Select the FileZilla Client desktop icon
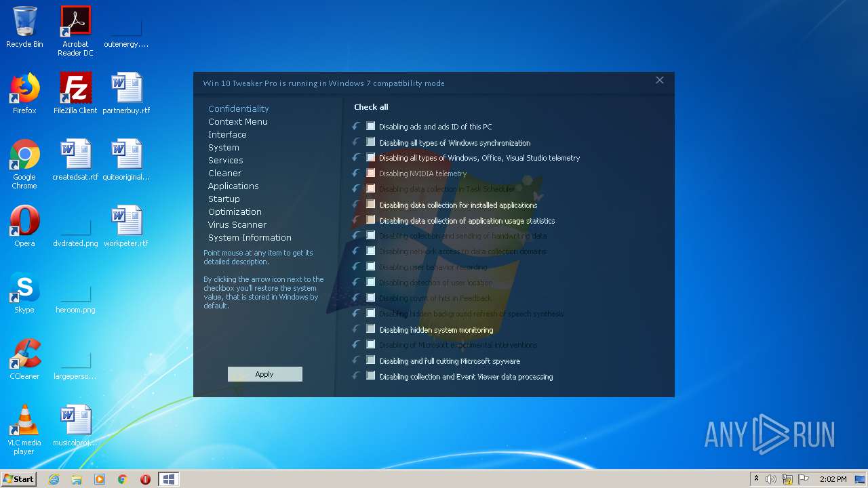The image size is (868, 488). pos(75,94)
